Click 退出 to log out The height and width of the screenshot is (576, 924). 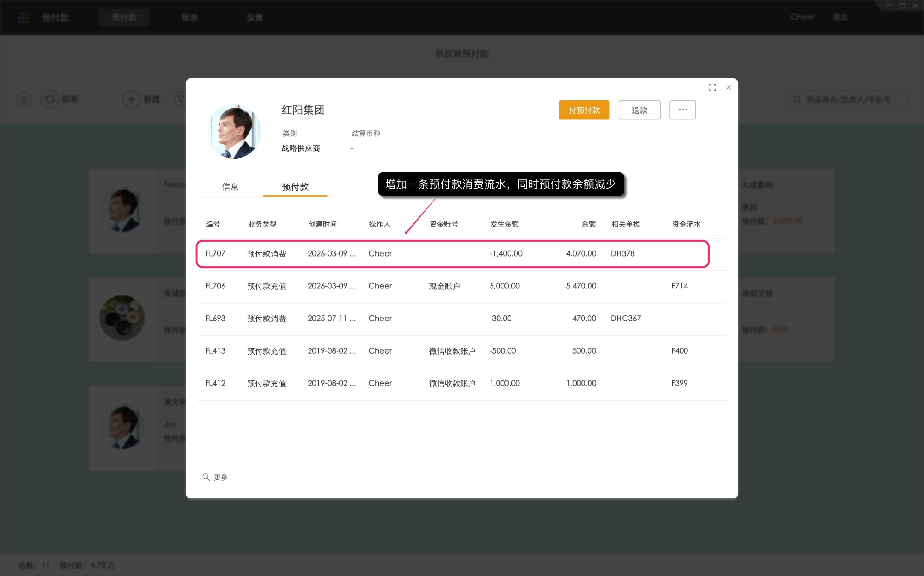tap(841, 17)
